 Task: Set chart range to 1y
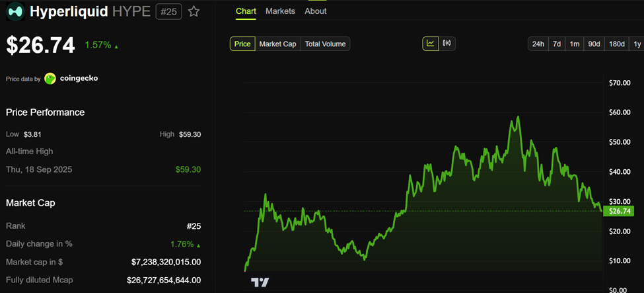click(x=637, y=44)
